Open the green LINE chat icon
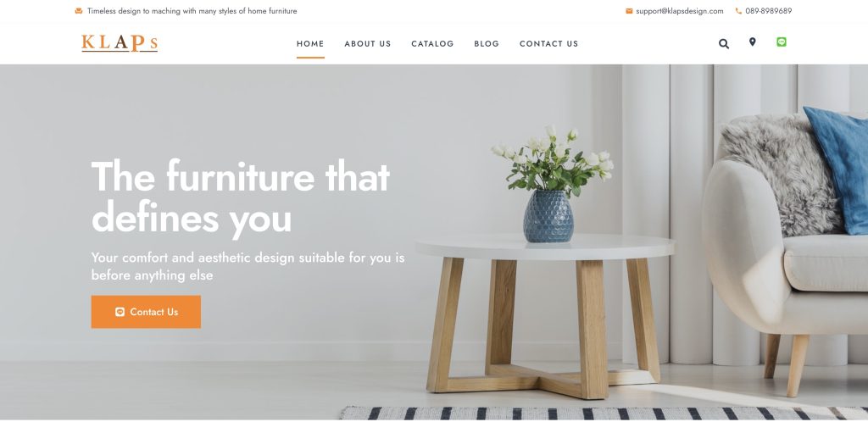The image size is (868, 433). coord(781,42)
